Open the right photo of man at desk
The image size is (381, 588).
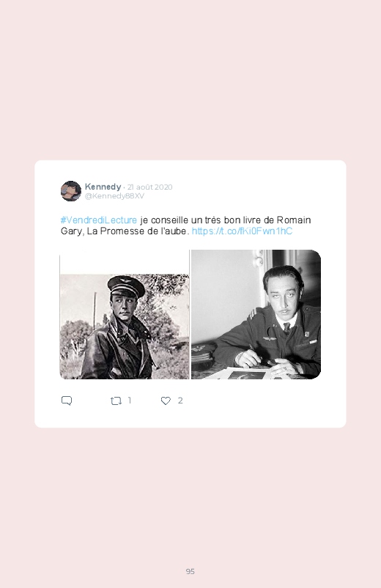[x=256, y=314]
